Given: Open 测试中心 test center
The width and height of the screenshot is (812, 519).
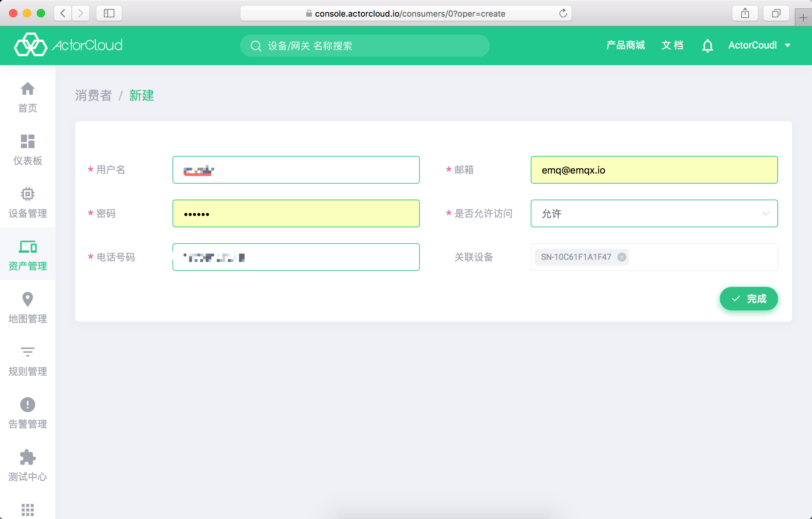Looking at the screenshot, I should click(x=27, y=466).
